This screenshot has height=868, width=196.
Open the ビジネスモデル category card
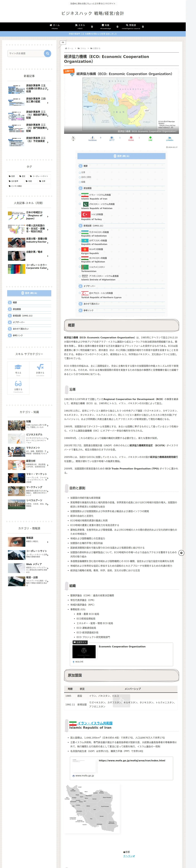click(x=29, y=438)
